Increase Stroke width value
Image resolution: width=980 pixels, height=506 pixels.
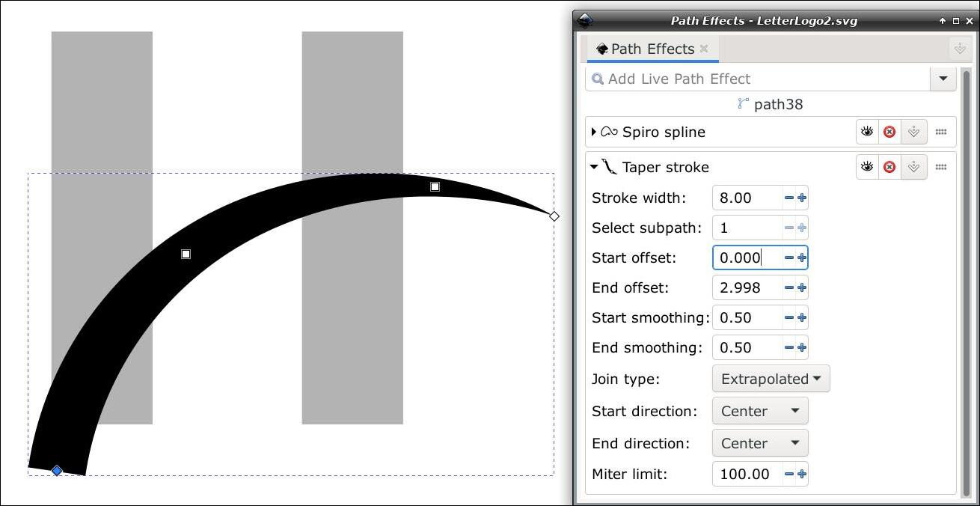pyautogui.click(x=802, y=198)
